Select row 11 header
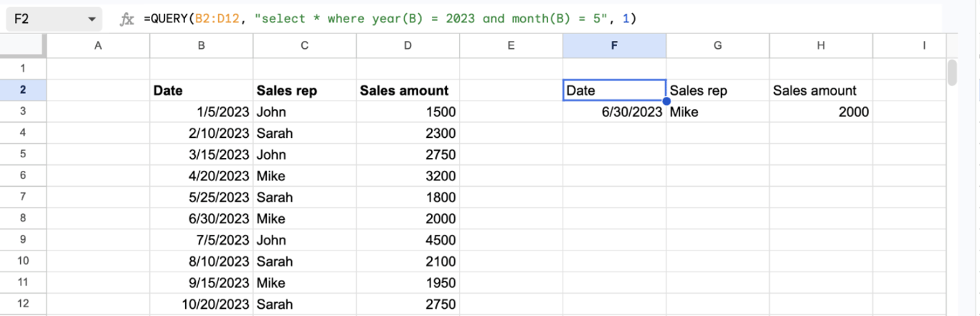 (x=23, y=283)
